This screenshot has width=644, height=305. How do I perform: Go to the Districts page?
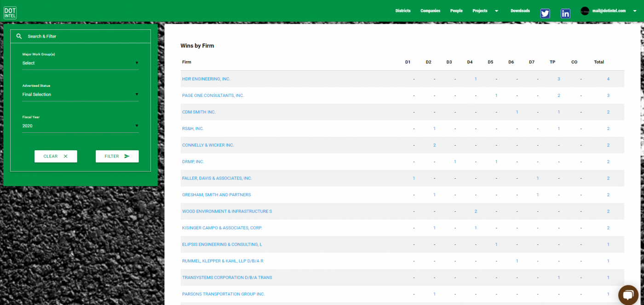pyautogui.click(x=403, y=11)
